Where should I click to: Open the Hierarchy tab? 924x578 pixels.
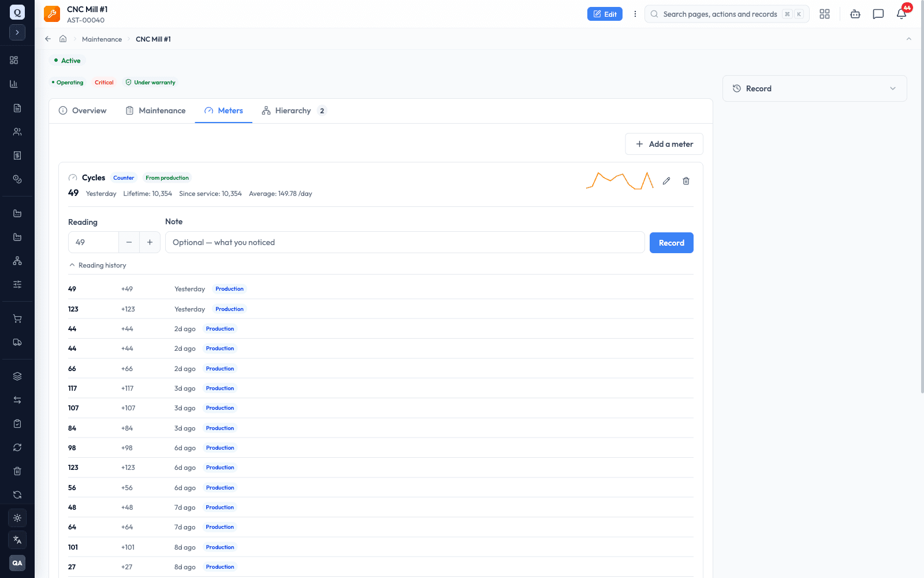pos(295,110)
